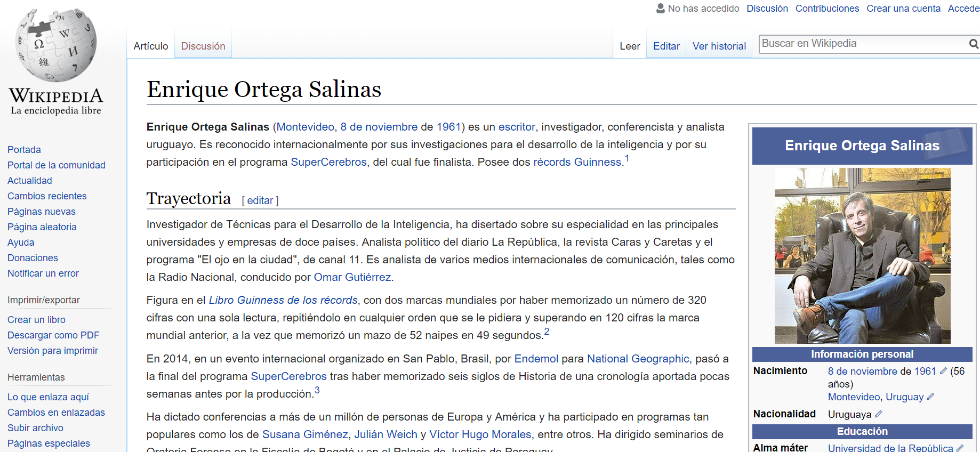Open Lo que enlaza aquí
980x452 pixels.
48,397
